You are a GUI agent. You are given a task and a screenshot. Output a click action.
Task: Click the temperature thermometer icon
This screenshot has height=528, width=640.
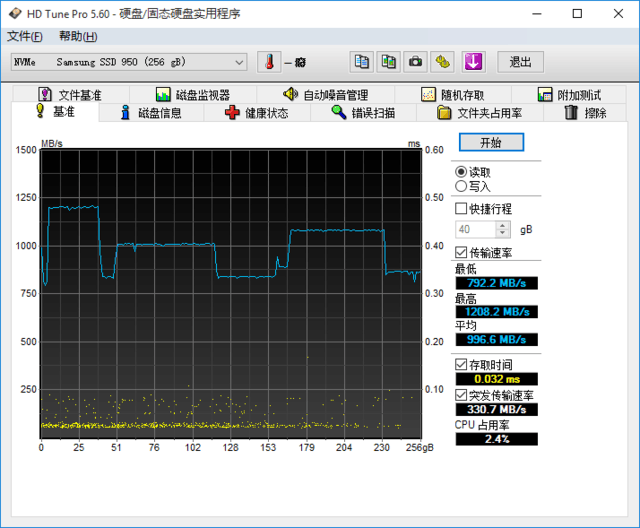tap(269, 62)
